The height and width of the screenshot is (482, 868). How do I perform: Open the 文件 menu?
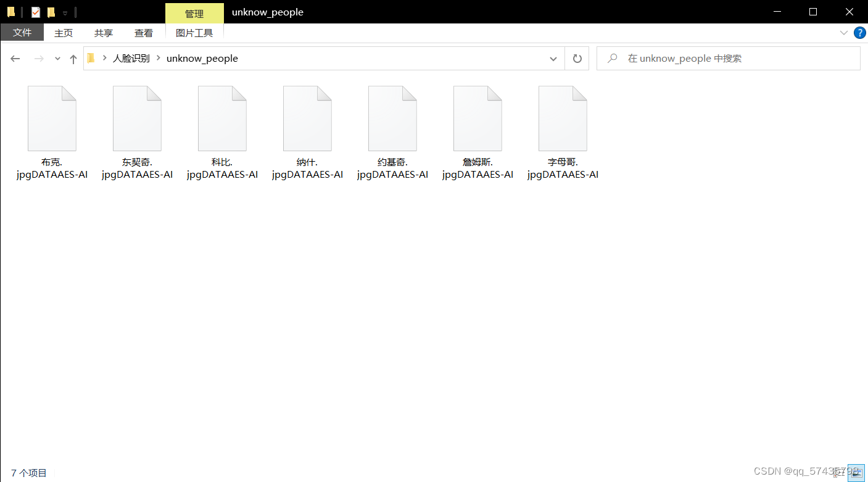click(x=22, y=33)
